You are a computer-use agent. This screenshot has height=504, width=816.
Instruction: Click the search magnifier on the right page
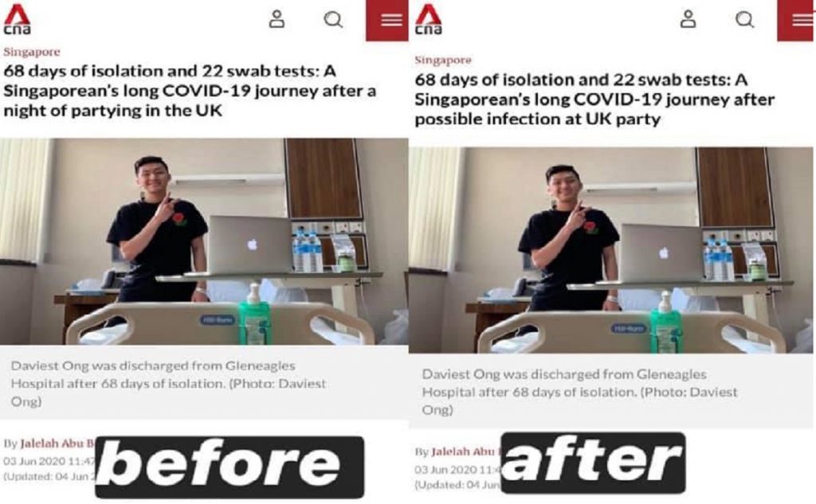tap(745, 20)
